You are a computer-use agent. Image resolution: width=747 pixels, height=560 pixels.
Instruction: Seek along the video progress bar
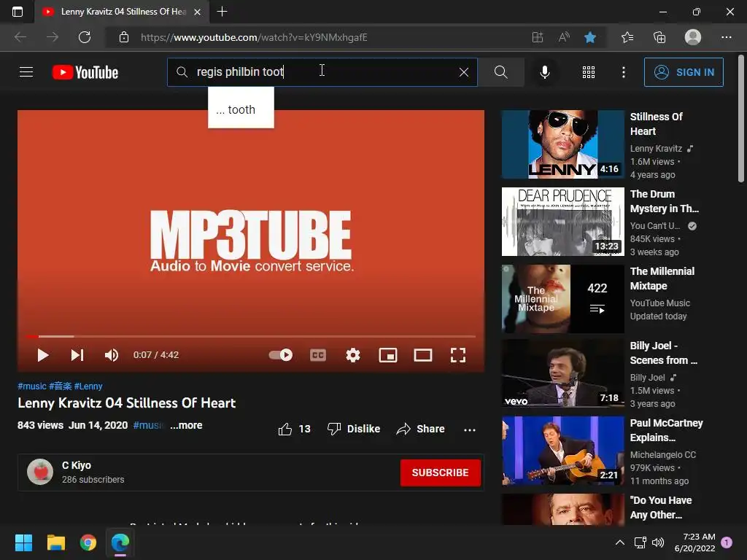[251, 336]
